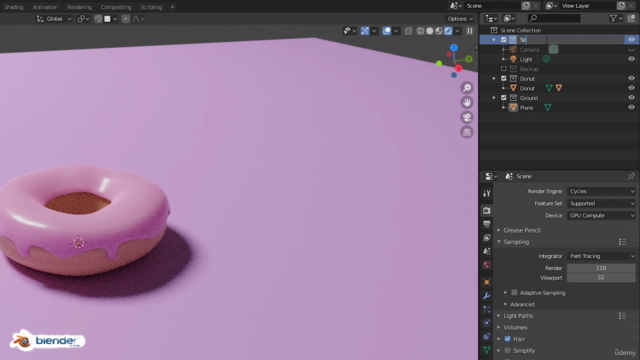Add a new workspace with plus icon

(x=172, y=7)
